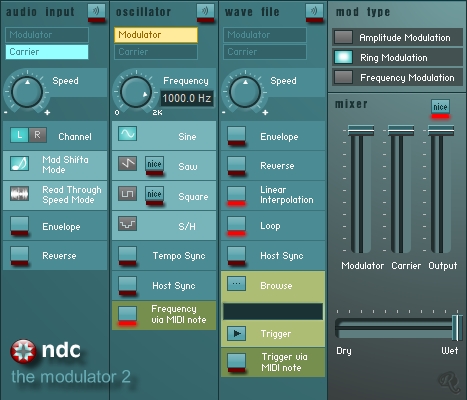Select the R channel button
Screen dimensions: 467x400
coord(37,135)
